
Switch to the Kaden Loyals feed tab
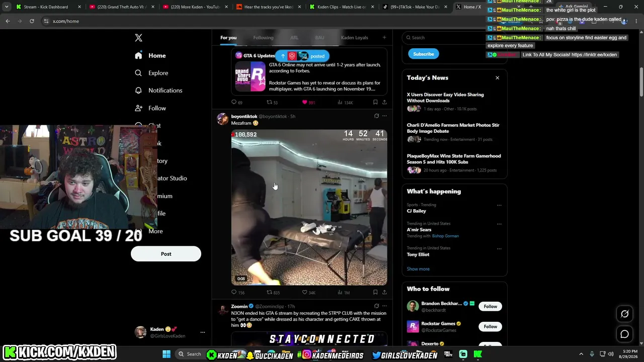(x=354, y=38)
